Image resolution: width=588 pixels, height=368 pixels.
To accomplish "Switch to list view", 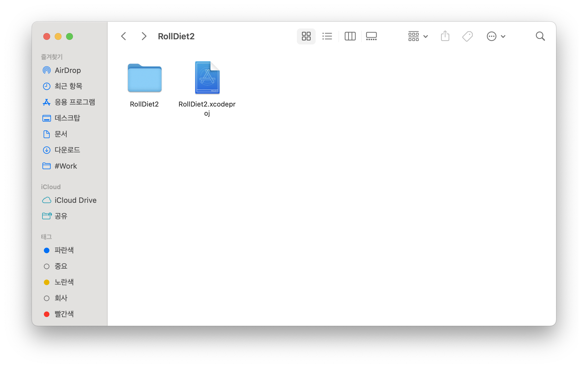I will [x=327, y=36].
